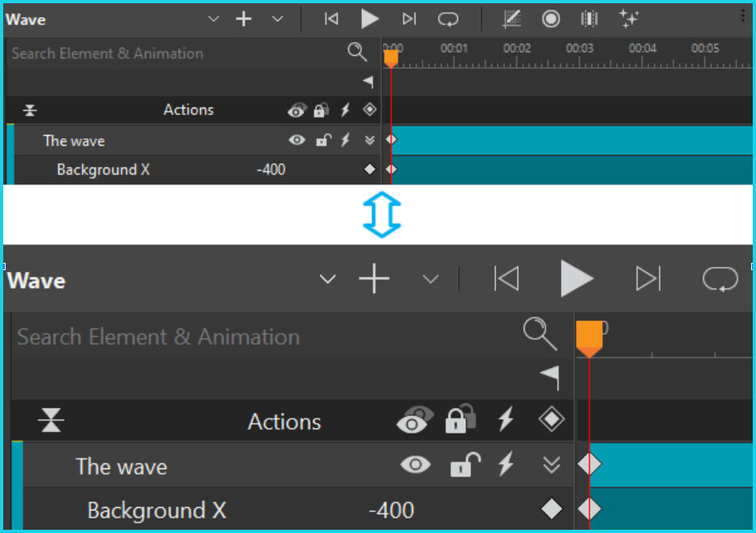Open the chevron after the plus in the small timeline
This screenshot has width=756, height=533.
coord(278,19)
